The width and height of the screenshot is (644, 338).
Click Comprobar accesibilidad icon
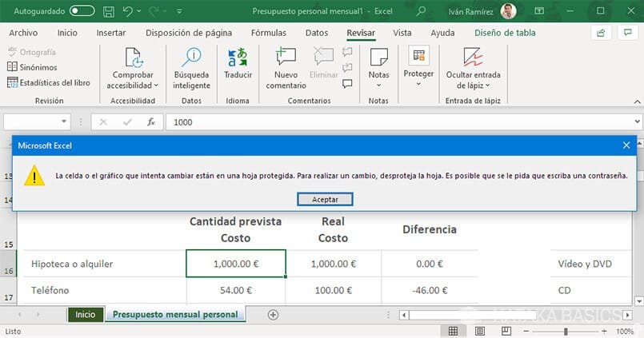[x=134, y=58]
